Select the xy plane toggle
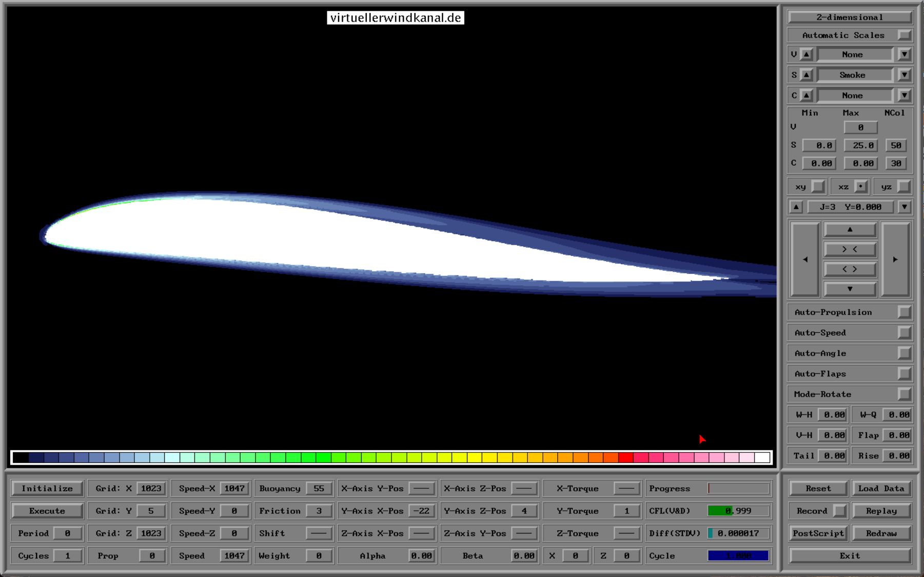The height and width of the screenshot is (577, 924). 818,187
